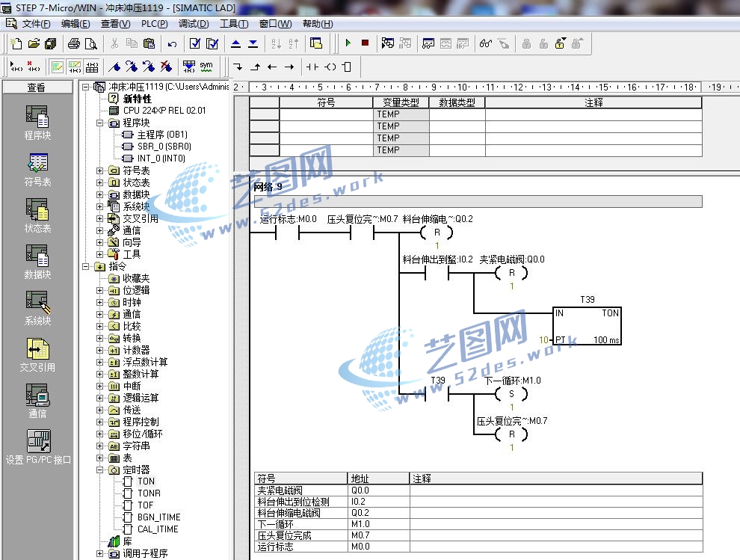
Task: Open the PLC(P) menu
Action: coord(154,24)
